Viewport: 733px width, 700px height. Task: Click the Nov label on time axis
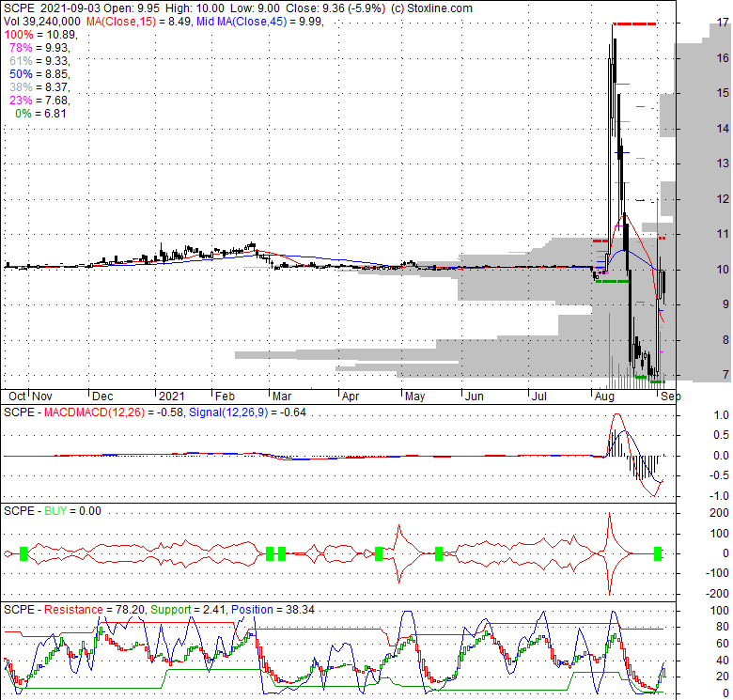coord(42,397)
